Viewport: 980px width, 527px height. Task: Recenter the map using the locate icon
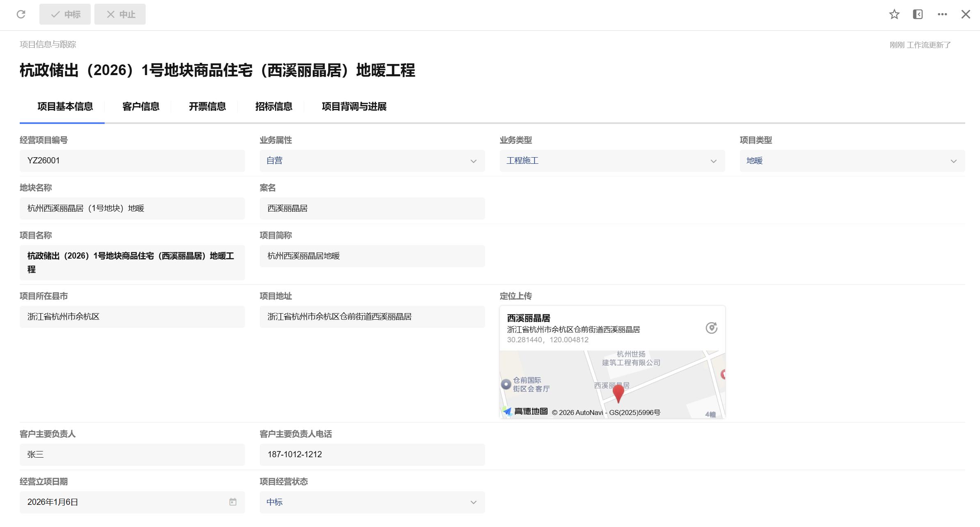click(711, 328)
